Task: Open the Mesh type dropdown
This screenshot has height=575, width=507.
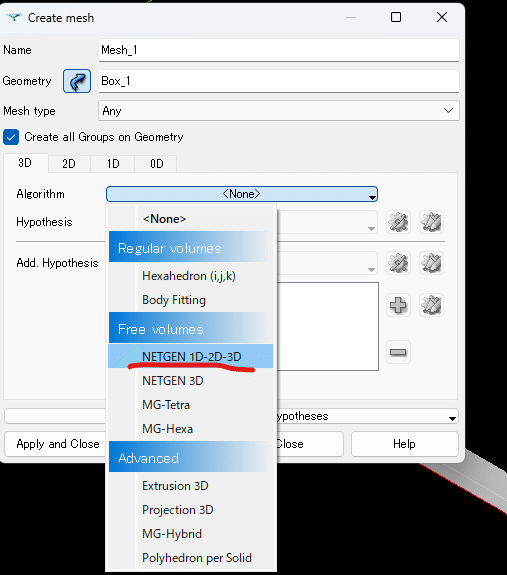Action: 279,111
